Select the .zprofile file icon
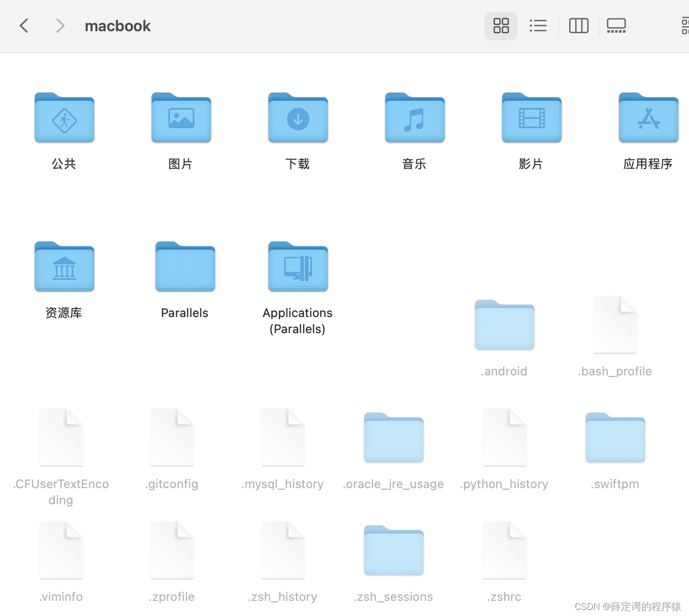 [172, 550]
